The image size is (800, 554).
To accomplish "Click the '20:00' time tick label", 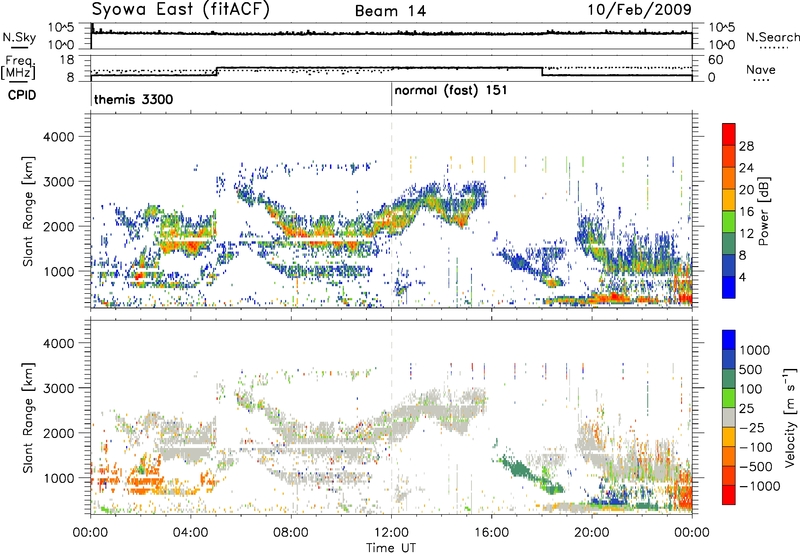I will pyautogui.click(x=592, y=533).
